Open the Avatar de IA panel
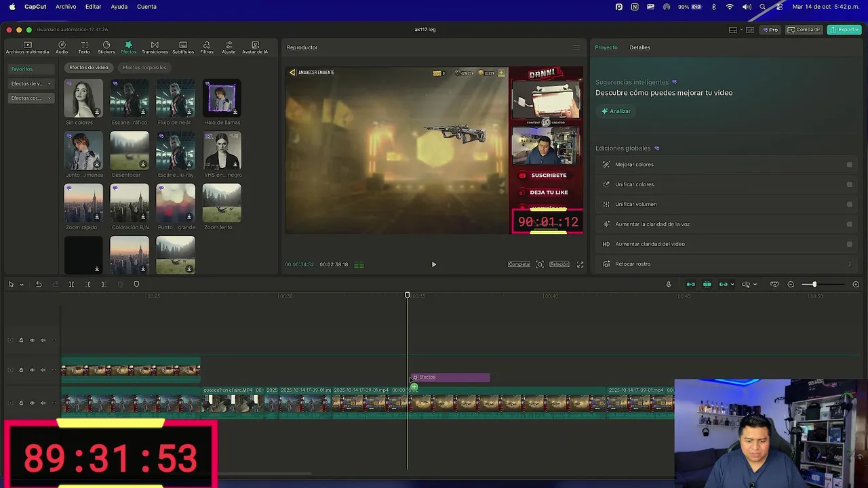868x488 pixels. [255, 47]
